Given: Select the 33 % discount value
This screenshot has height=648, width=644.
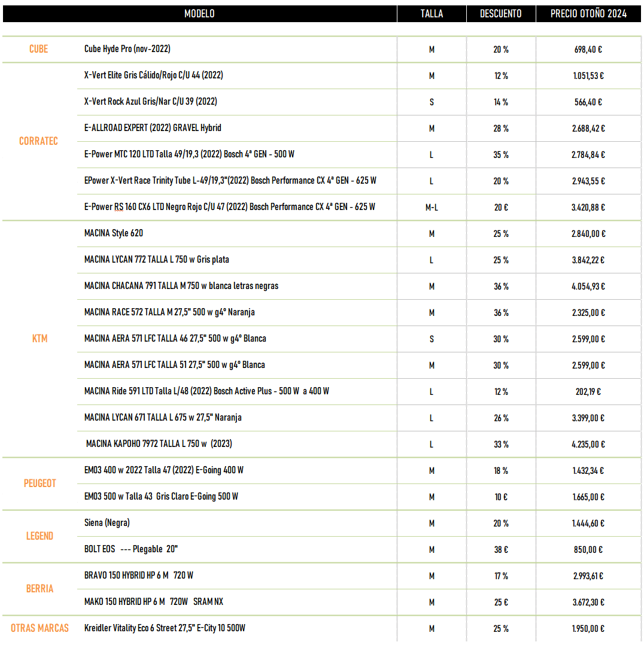Looking at the screenshot, I should click(501, 445).
